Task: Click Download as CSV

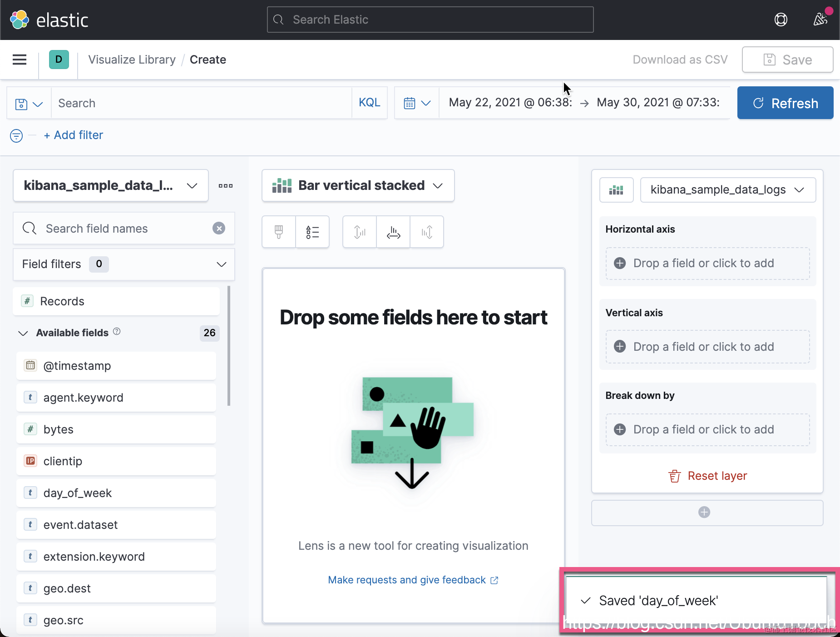Action: click(x=680, y=60)
